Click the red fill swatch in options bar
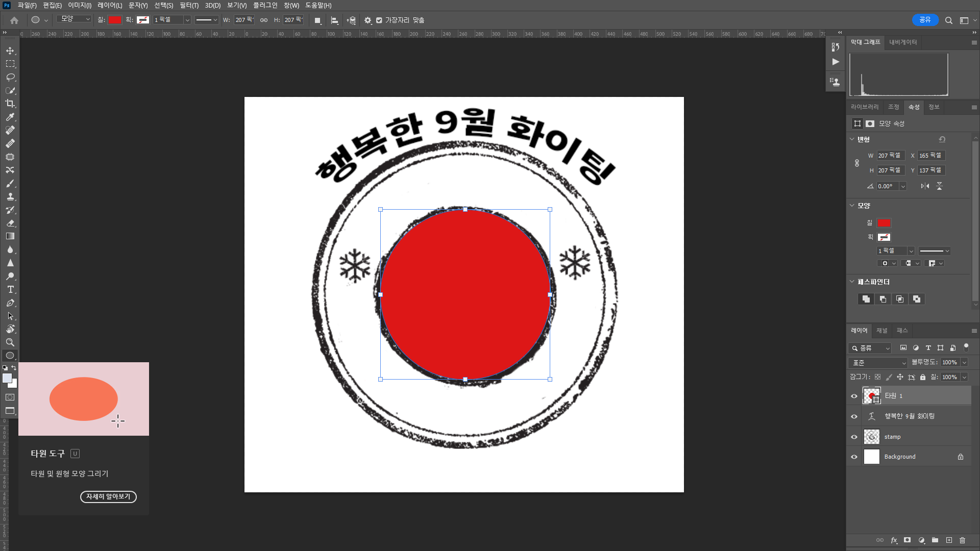This screenshot has height=551, width=980. point(115,20)
